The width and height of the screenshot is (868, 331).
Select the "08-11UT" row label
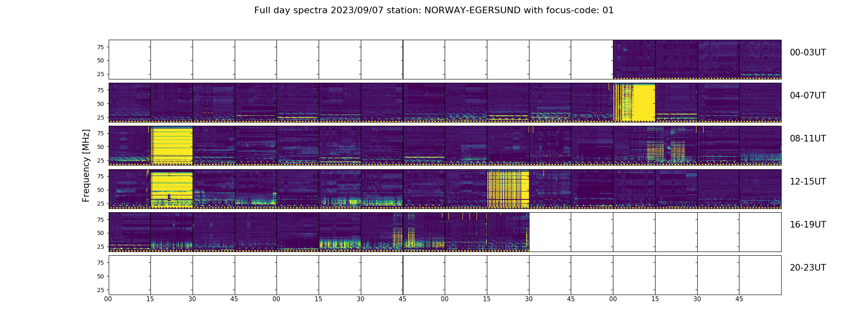[x=808, y=139]
